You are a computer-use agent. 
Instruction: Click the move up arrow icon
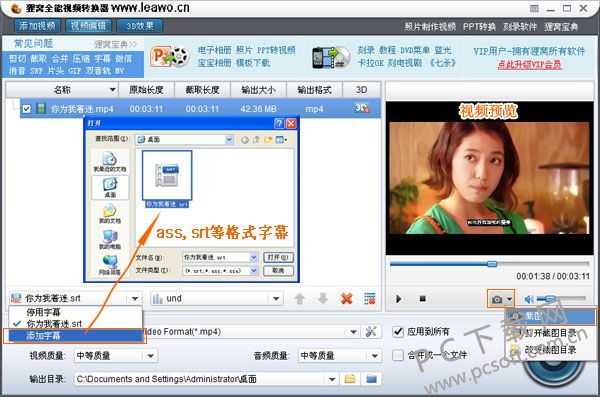click(300, 299)
